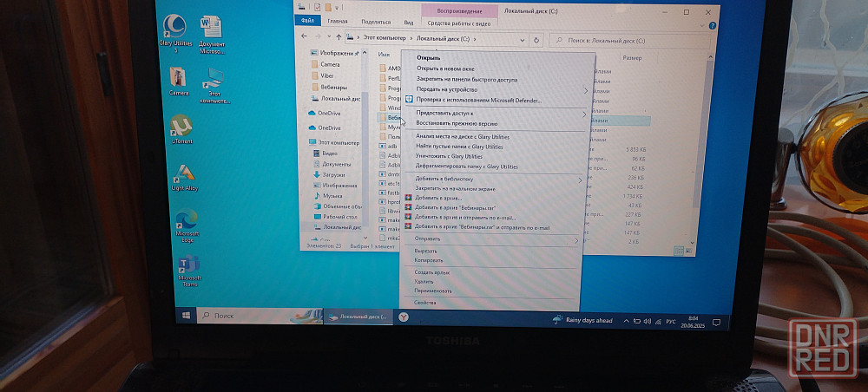Launch Light Alloy from the desktop
Screen dimensions: 868x392
tap(184, 178)
